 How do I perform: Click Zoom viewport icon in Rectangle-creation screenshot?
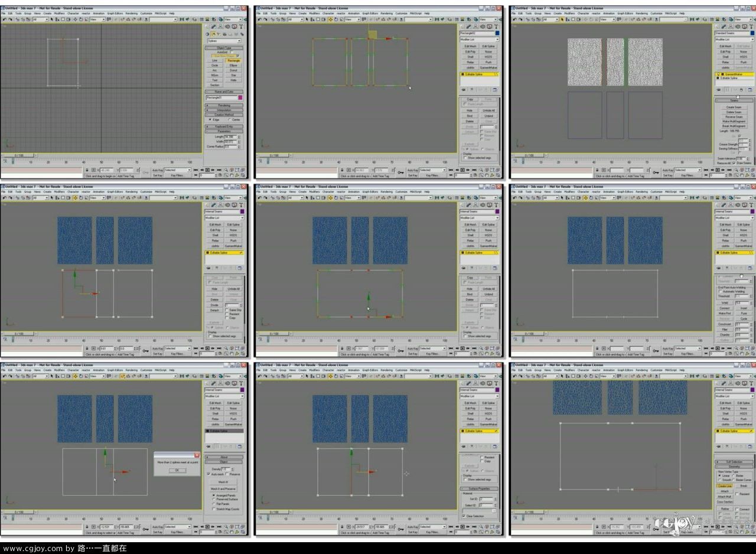coord(226,170)
